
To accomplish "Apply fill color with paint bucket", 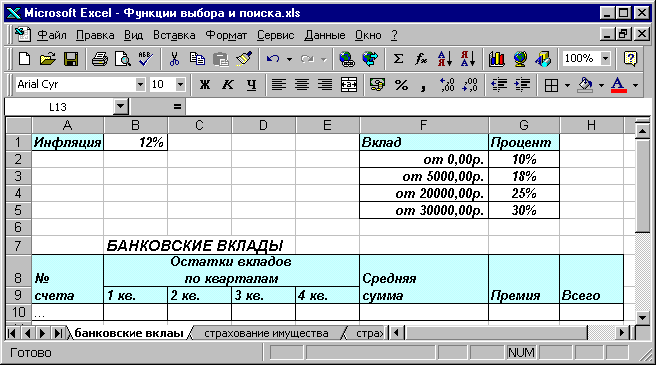I will 585,85.
